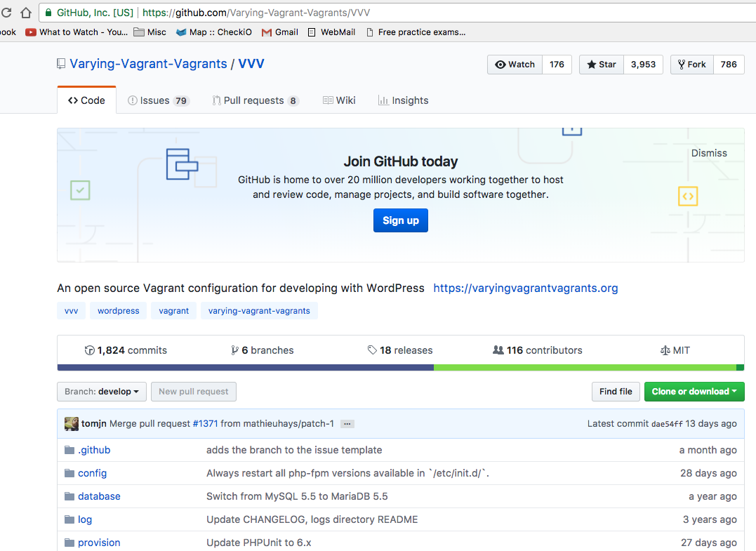Open the Branch: develop dropdown
756x551 pixels.
(x=101, y=392)
